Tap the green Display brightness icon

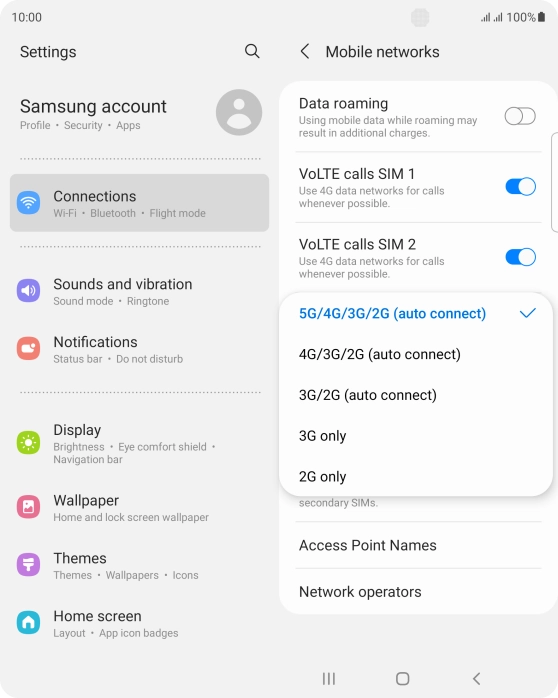28,442
